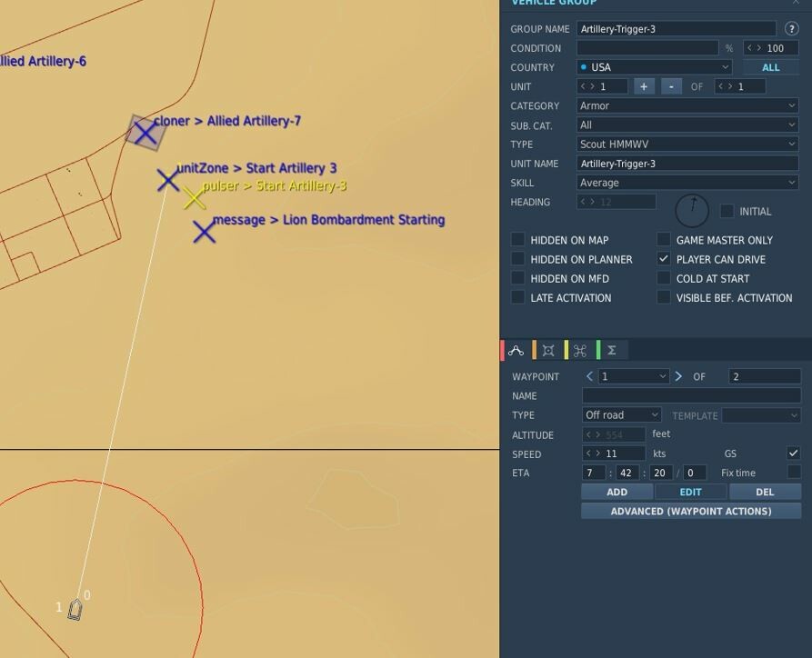Viewport: 812px width, 658px height.
Task: Click the Speed stepper showing 11
Action: pos(614,454)
